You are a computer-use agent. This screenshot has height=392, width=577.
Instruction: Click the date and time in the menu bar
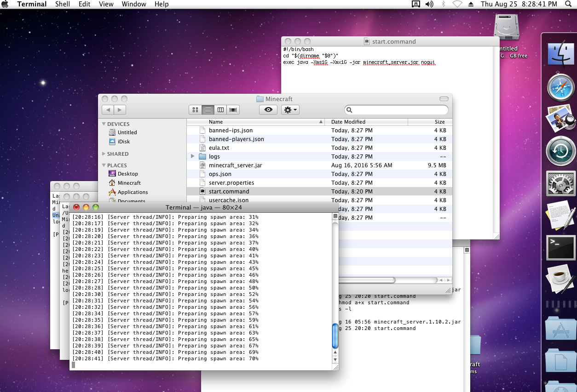[x=519, y=4]
